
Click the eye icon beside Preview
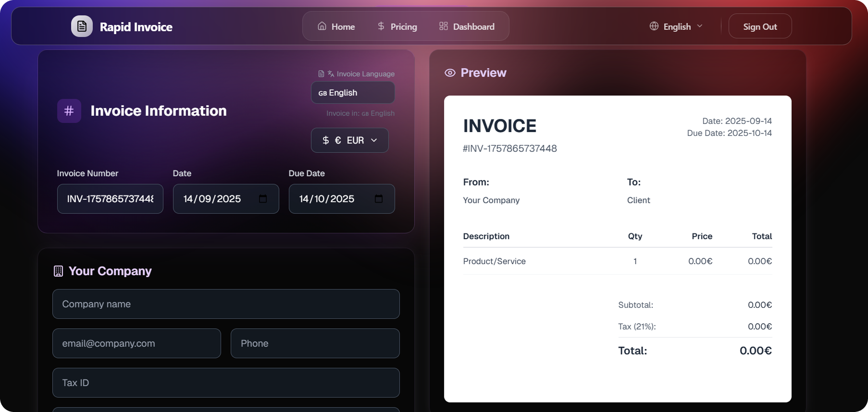[x=450, y=73]
